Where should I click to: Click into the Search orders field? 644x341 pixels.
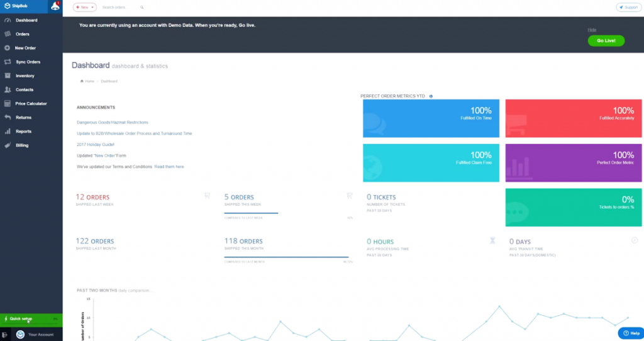[x=116, y=8]
